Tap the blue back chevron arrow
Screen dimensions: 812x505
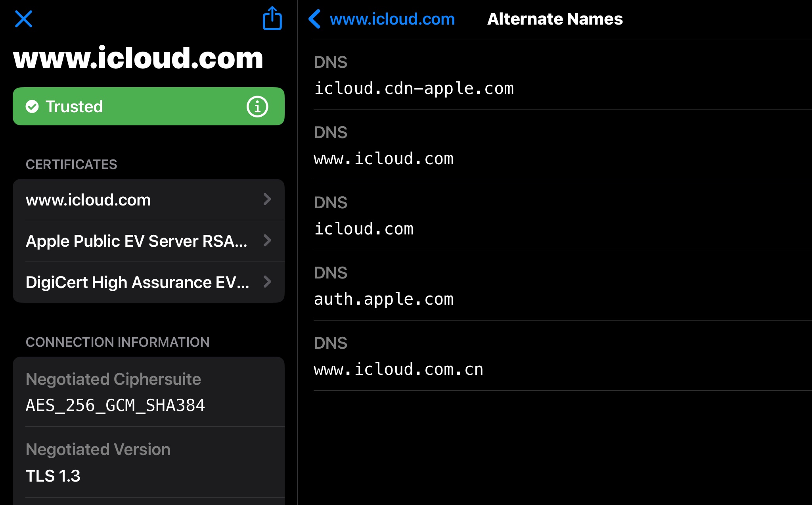click(314, 19)
